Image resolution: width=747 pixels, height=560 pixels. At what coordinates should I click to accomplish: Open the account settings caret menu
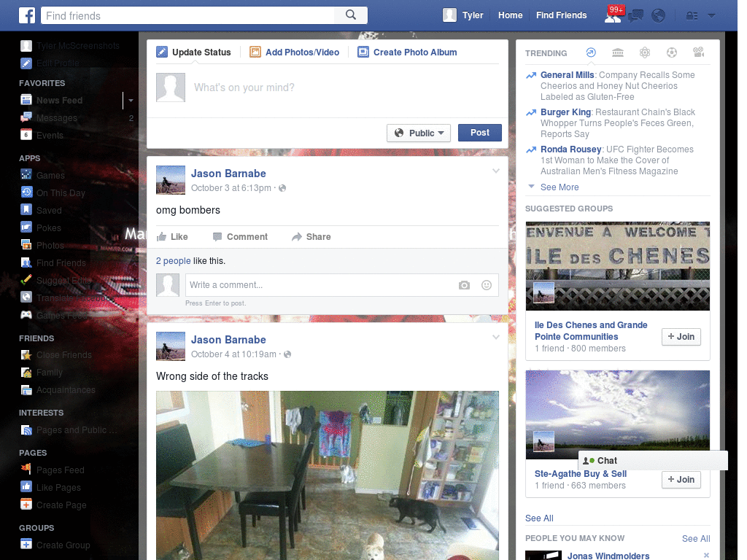tap(711, 15)
